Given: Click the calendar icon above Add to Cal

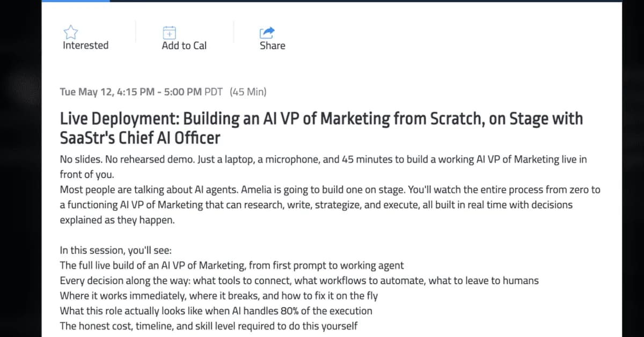Looking at the screenshot, I should pyautogui.click(x=169, y=32).
